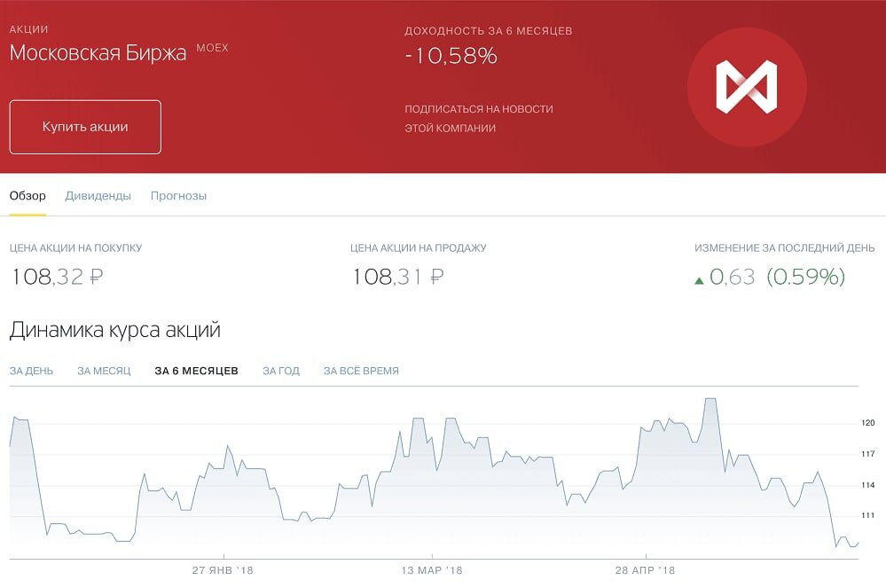Screen dimensions: 886x588
Task: Click the green up-triangle change indicator
Action: [699, 280]
